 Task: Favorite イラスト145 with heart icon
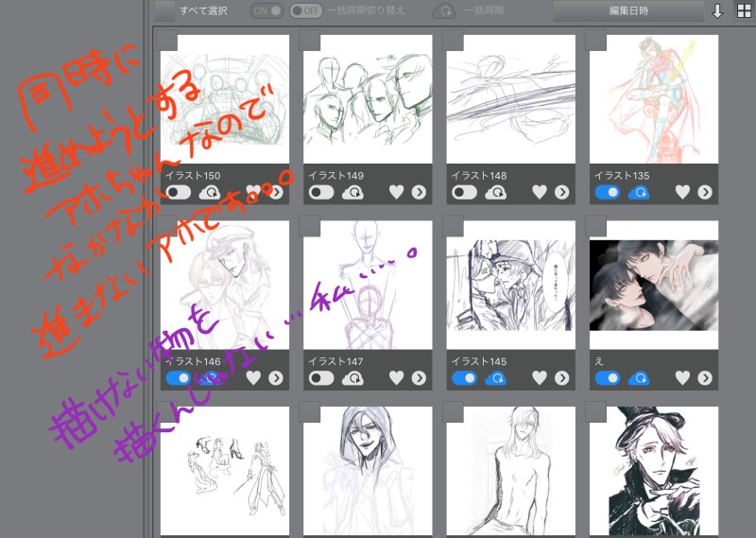pyautogui.click(x=540, y=378)
